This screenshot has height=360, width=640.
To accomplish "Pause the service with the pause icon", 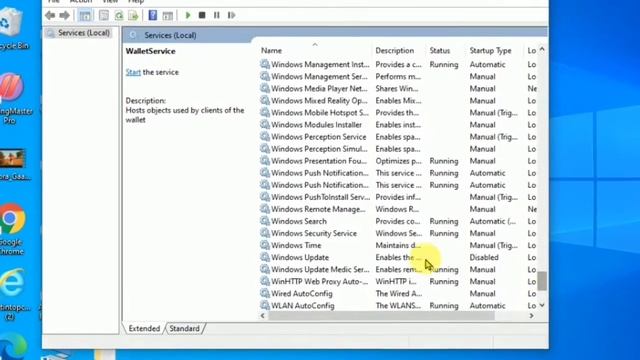I will point(217,16).
